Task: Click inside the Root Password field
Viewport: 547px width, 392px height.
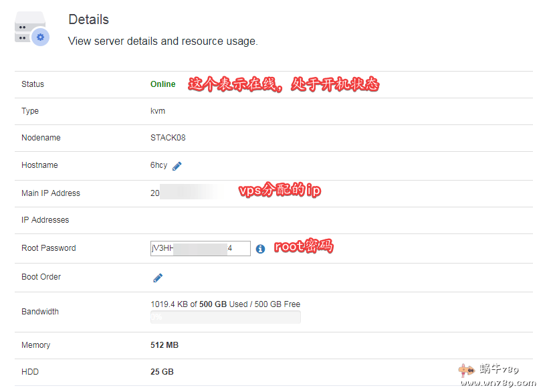Action: (x=201, y=248)
